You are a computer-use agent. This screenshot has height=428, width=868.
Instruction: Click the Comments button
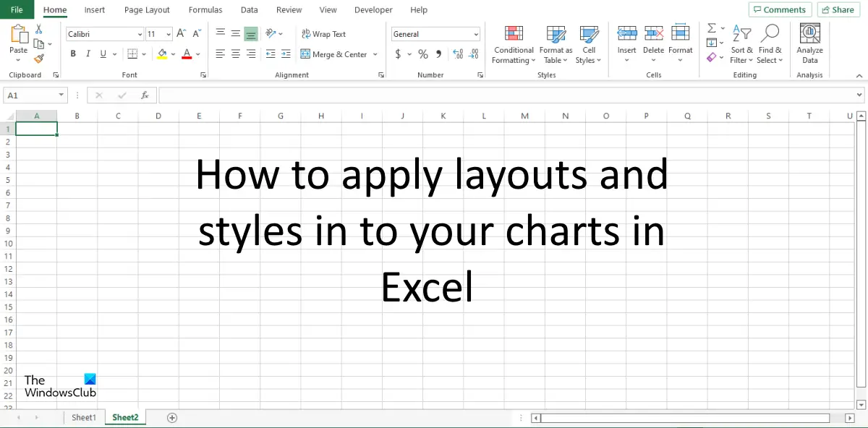779,10
